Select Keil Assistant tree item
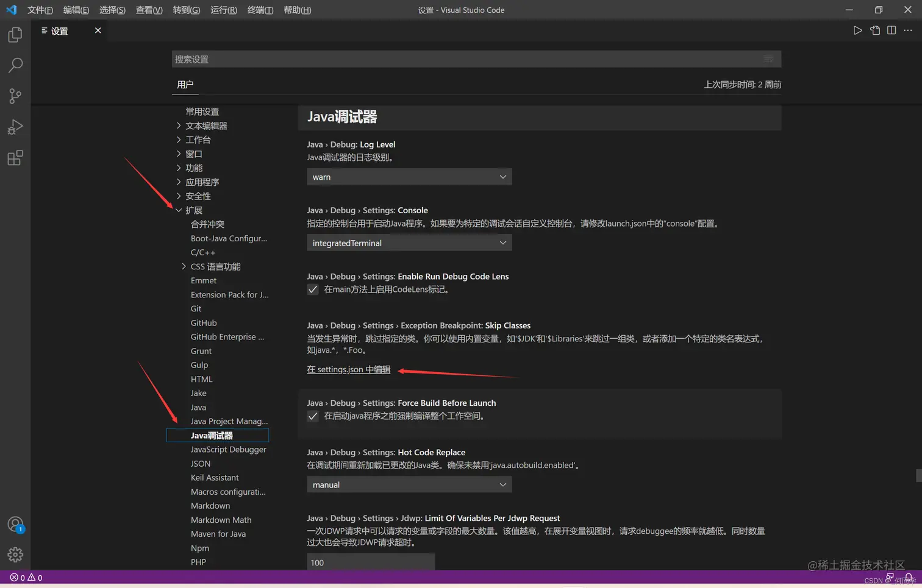Image resolution: width=922 pixels, height=588 pixels. pos(214,477)
